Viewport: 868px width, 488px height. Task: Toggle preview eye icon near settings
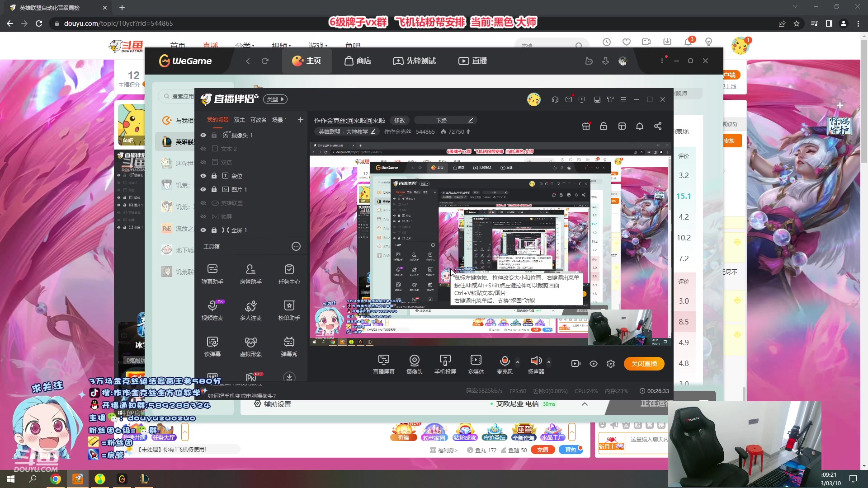594,364
